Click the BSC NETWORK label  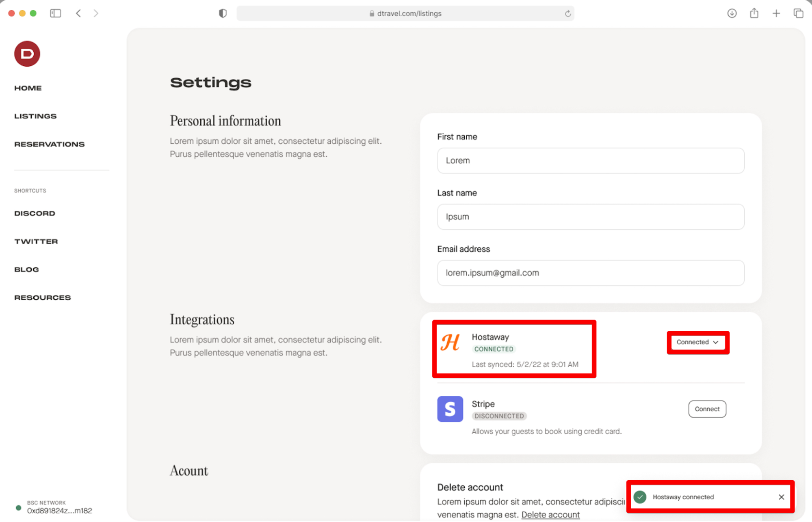click(x=46, y=503)
